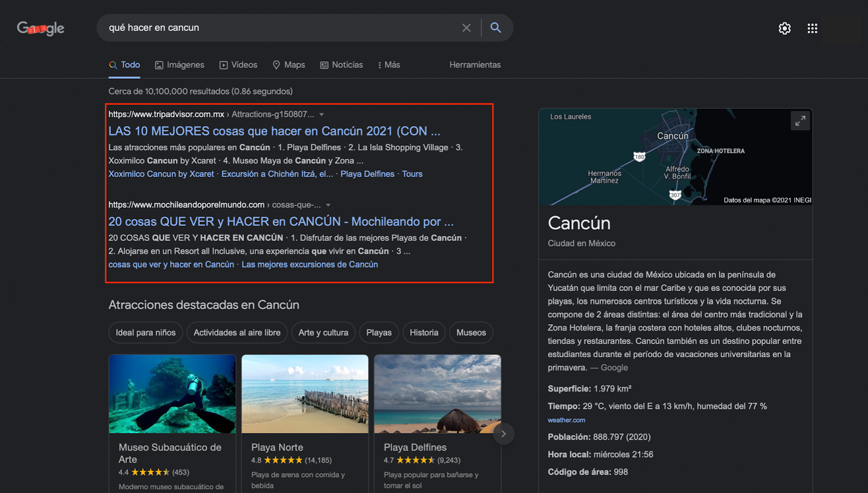This screenshot has width=868, height=493.
Task: Switch to the Maps tab
Action: tap(289, 65)
